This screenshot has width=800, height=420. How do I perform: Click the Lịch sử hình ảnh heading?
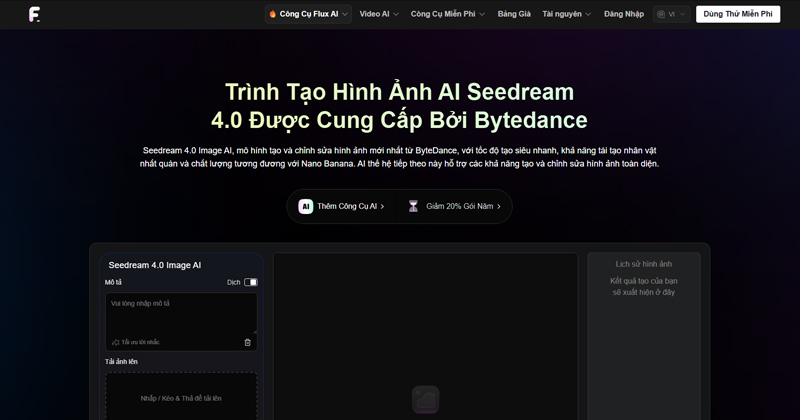tap(643, 264)
